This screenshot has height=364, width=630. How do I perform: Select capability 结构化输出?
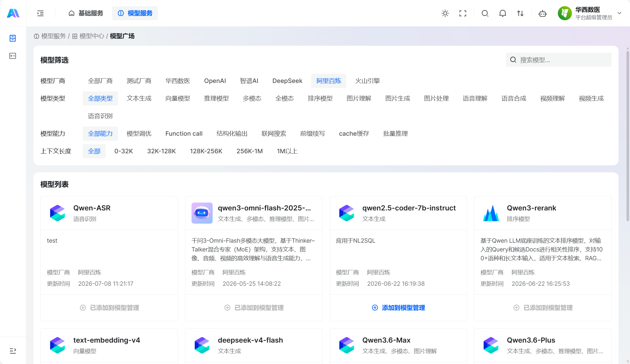pos(232,134)
